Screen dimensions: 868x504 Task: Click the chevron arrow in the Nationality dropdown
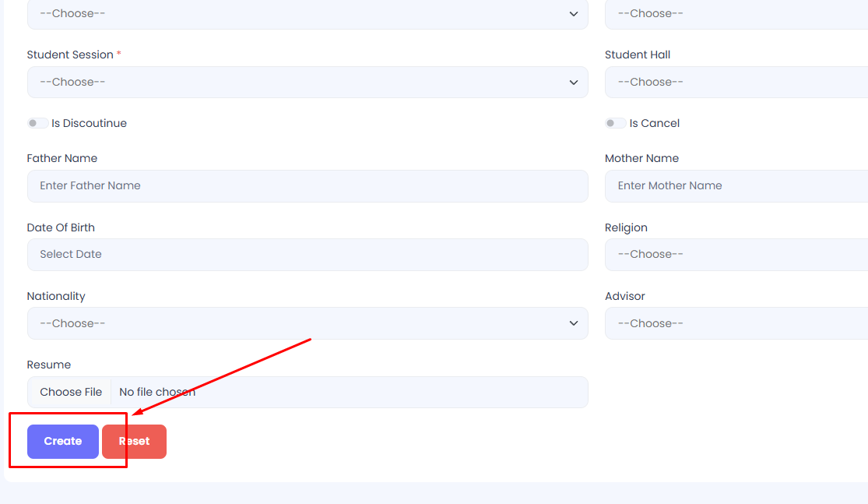click(574, 323)
